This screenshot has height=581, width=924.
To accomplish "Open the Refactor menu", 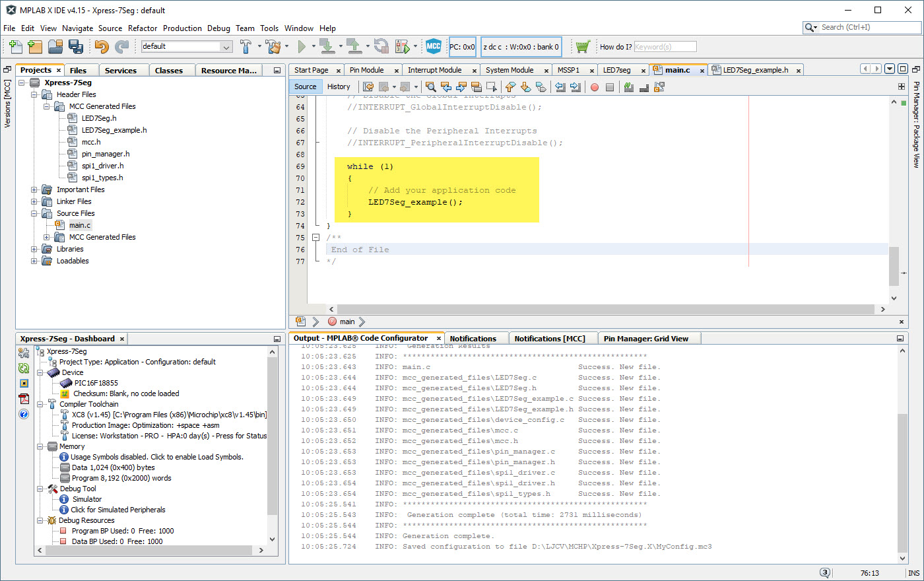I will pos(143,28).
